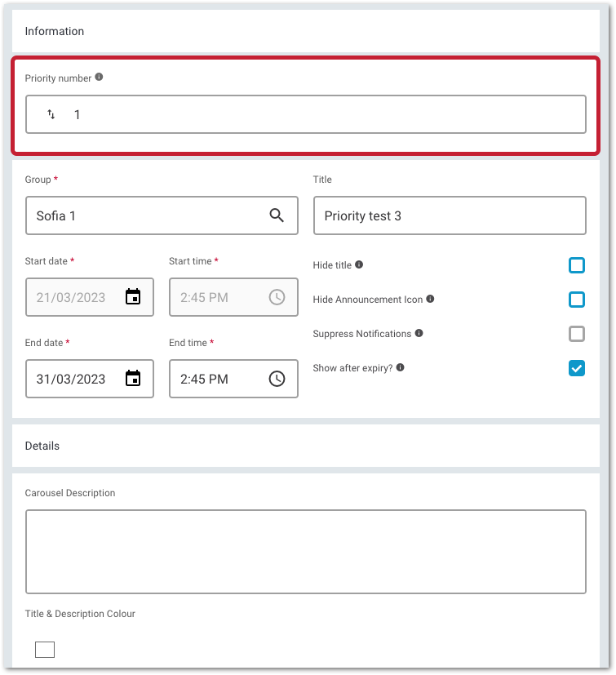Open the End time clock picker
Viewport: 616px width, 675px height.
tap(277, 379)
